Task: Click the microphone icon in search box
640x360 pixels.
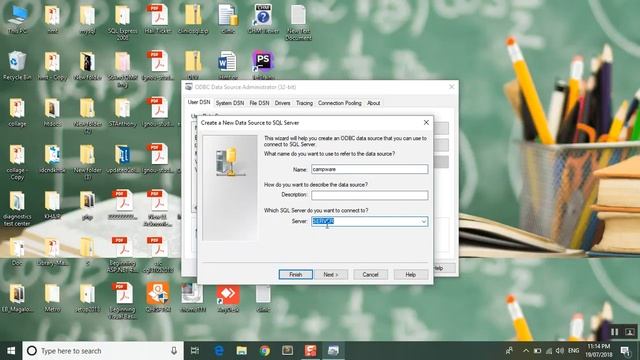Action: tap(174, 351)
